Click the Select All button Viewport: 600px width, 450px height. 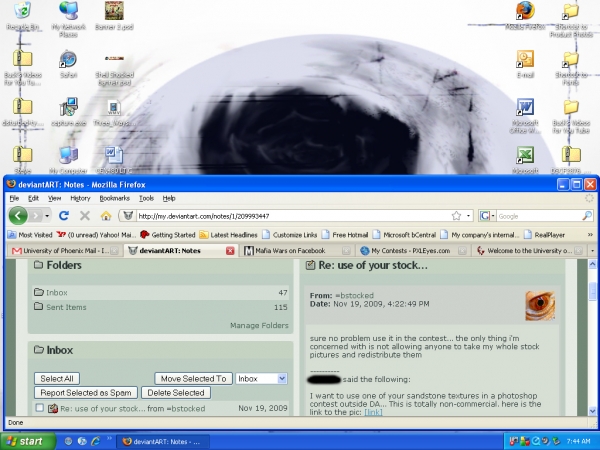click(57, 378)
